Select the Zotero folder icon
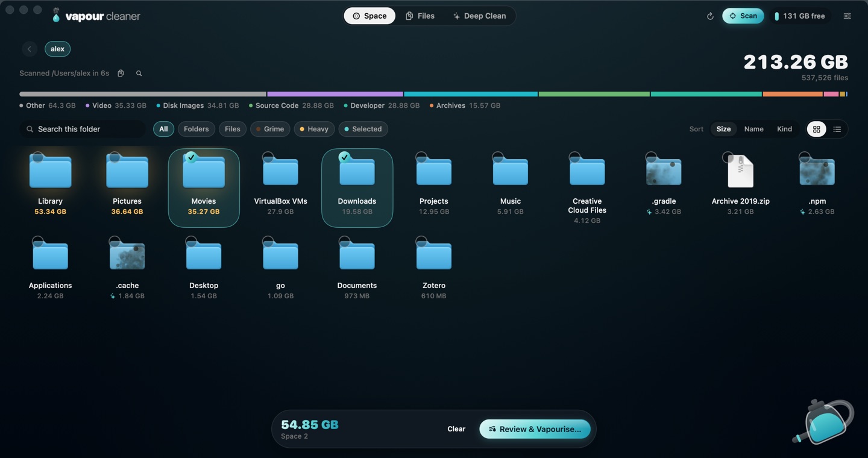This screenshot has height=458, width=868. pos(434,256)
